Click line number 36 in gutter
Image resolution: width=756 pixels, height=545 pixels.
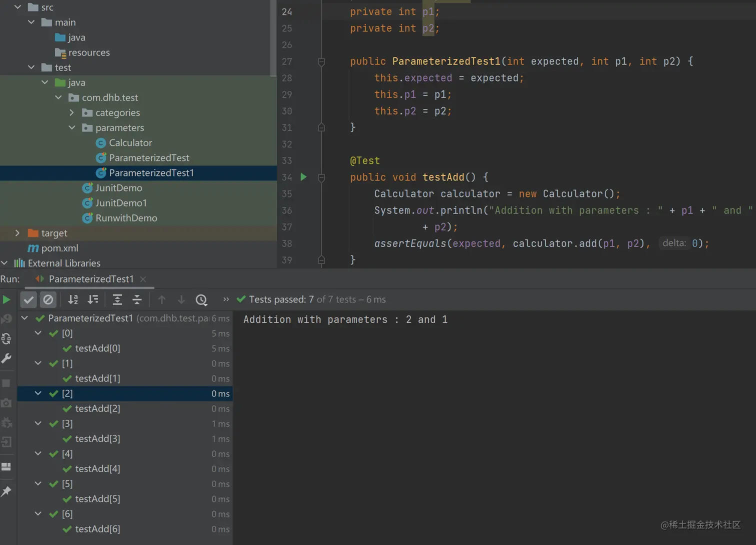click(287, 210)
